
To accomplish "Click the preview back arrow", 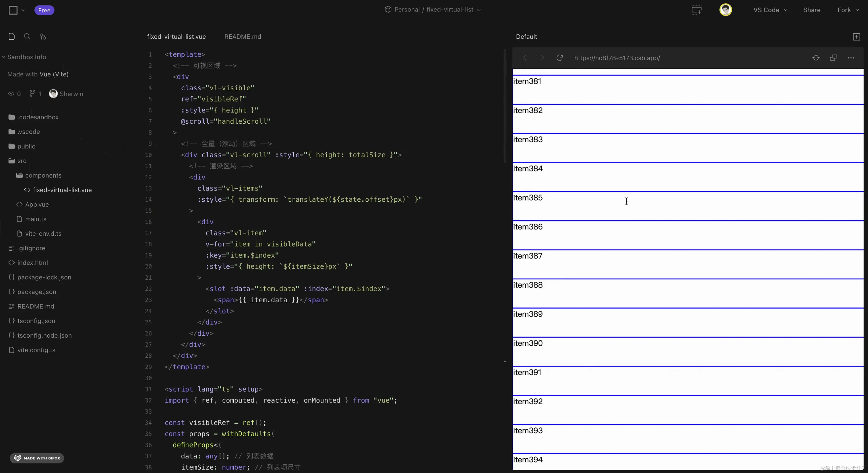I will point(525,58).
